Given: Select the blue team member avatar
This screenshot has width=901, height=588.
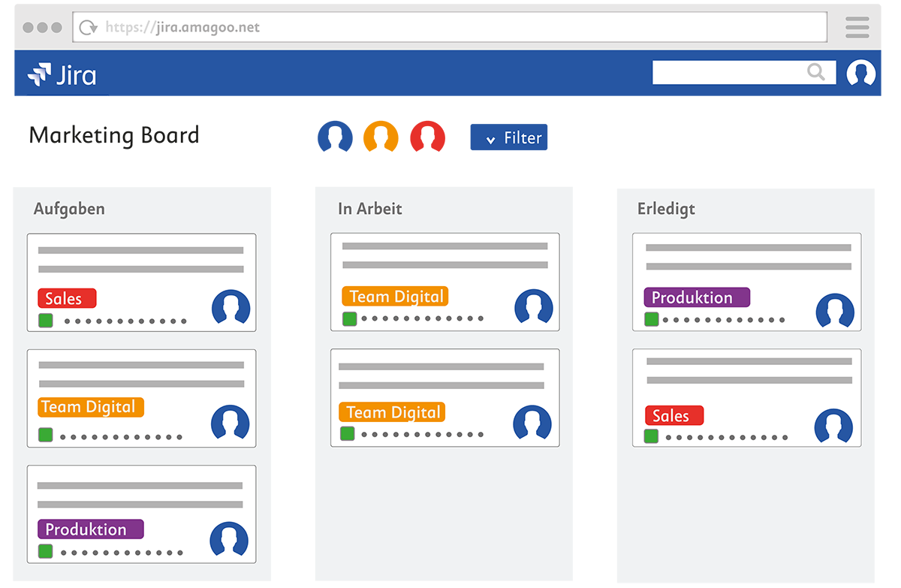Looking at the screenshot, I should (x=335, y=137).
